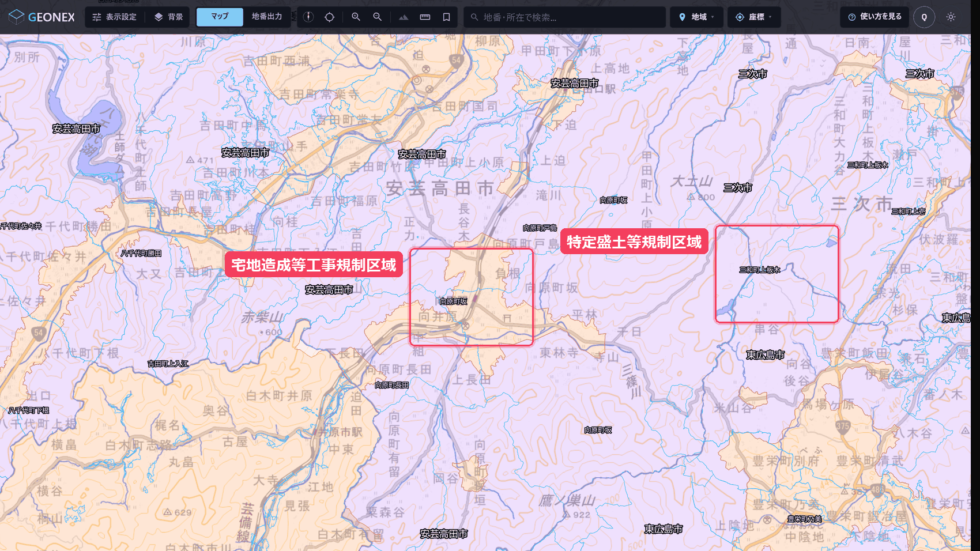Toggle the terrain mountain icon
This screenshot has height=551, width=980.
pos(404,17)
